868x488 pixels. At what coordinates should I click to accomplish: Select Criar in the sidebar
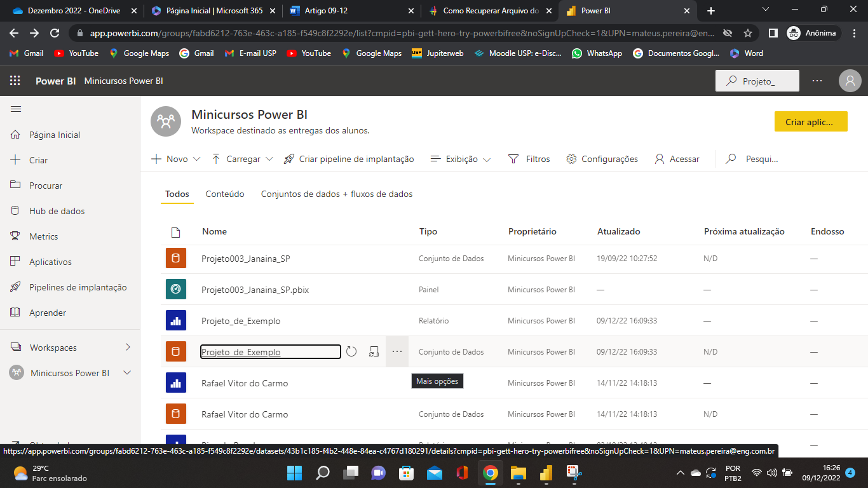click(x=38, y=160)
